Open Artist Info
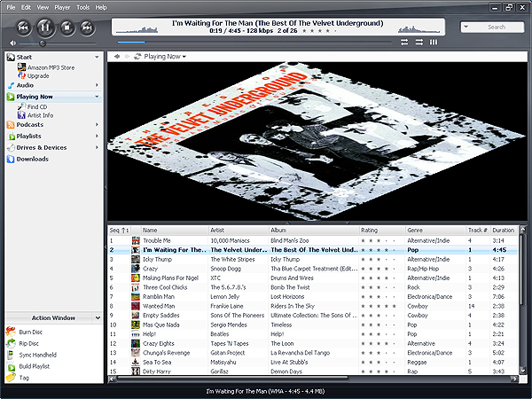This screenshot has width=532, height=399. pyautogui.click(x=41, y=115)
